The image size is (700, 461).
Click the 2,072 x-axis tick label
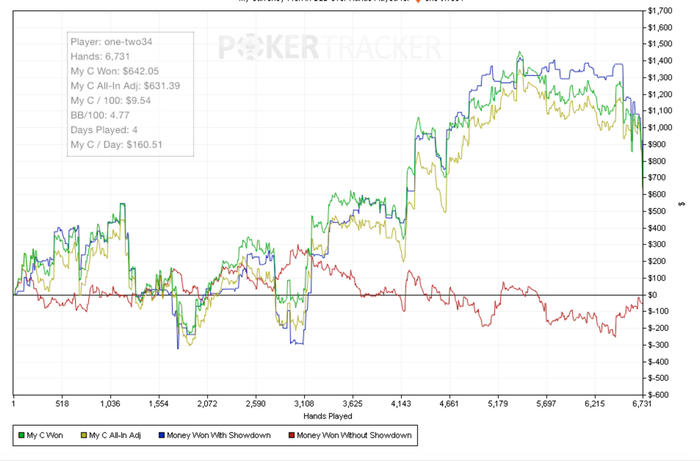(x=207, y=404)
